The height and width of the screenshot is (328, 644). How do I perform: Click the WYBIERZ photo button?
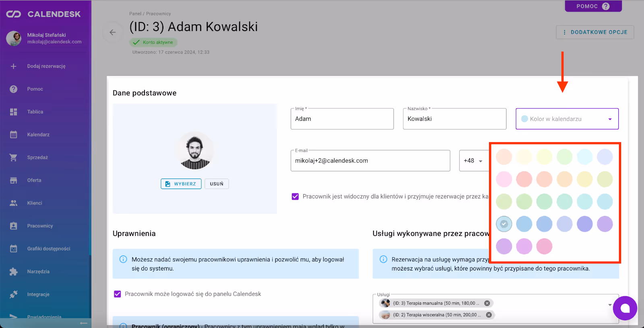pos(181,184)
